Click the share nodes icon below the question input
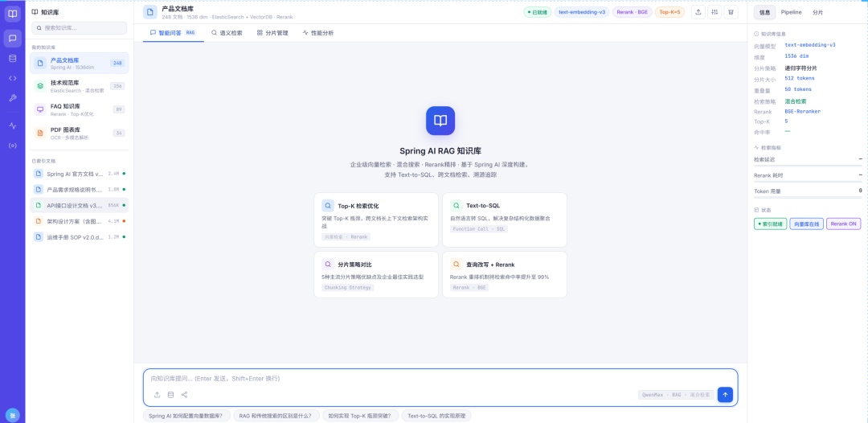Viewport: 868px width, 423px height. (x=184, y=395)
